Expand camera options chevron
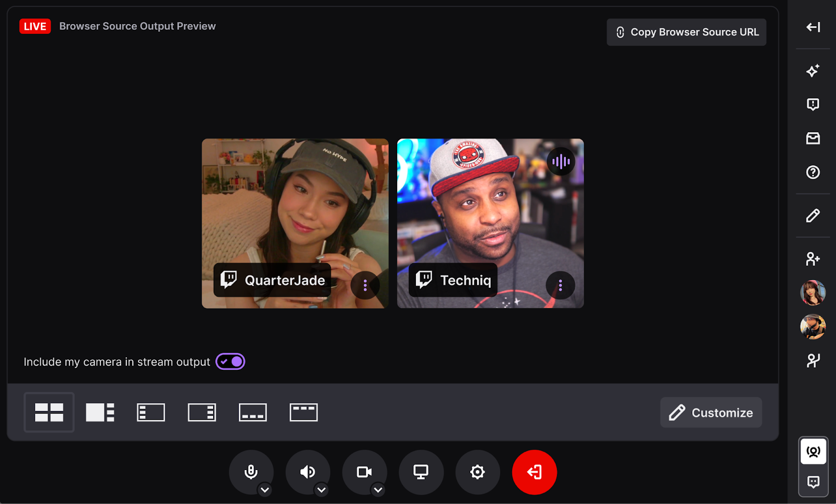This screenshot has height=504, width=836. point(378,490)
